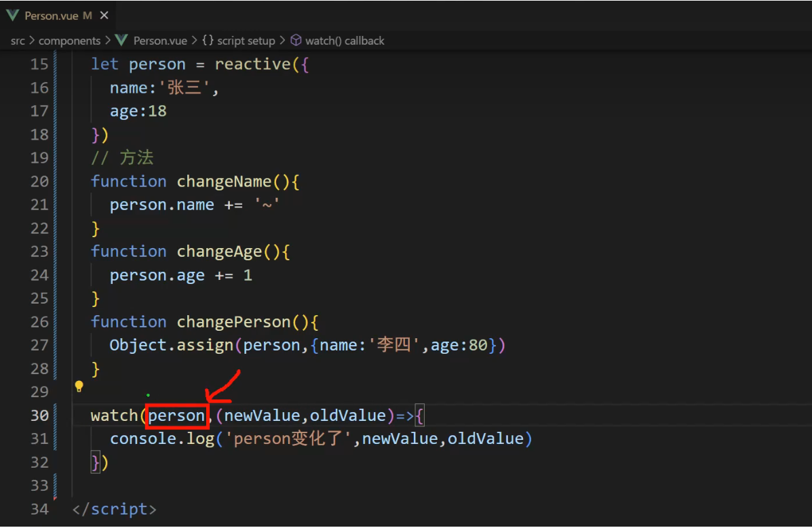Click the M modified indicator in tab
The image size is (812, 528).
coord(88,16)
